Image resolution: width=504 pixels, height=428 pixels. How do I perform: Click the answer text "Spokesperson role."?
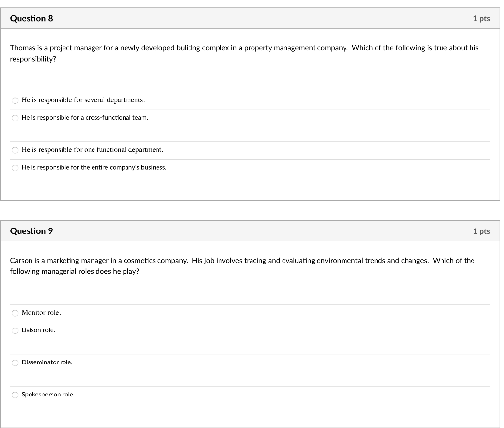pyautogui.click(x=48, y=394)
